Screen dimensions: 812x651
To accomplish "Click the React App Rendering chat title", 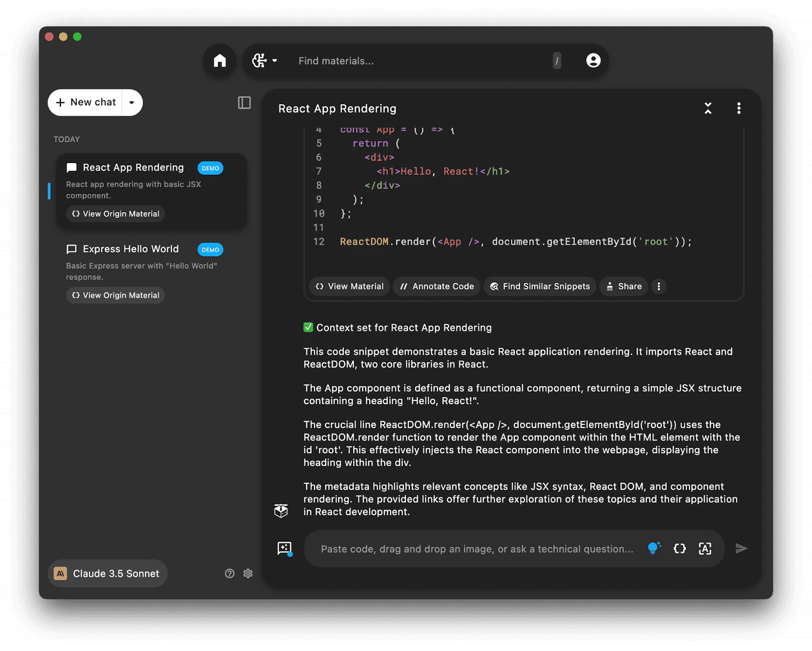I will pyautogui.click(x=337, y=108).
